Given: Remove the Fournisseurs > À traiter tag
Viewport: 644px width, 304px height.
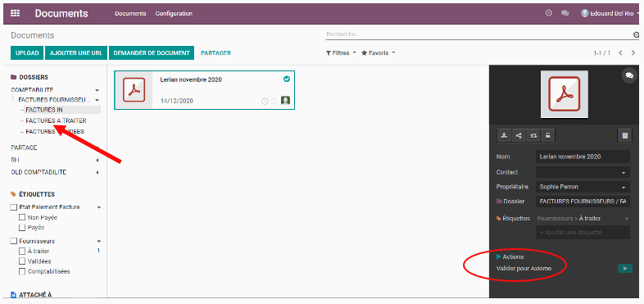Looking at the screenshot, I should tap(626, 219).
